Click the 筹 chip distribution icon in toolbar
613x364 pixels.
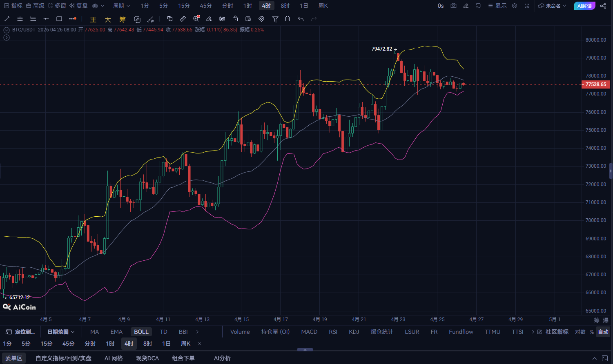(123, 19)
